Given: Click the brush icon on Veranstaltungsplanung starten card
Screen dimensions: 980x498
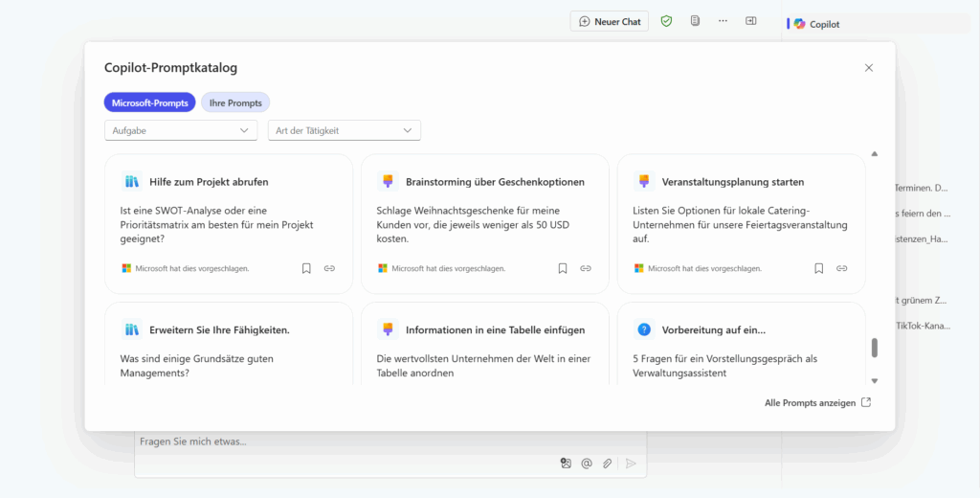Looking at the screenshot, I should click(x=644, y=182).
